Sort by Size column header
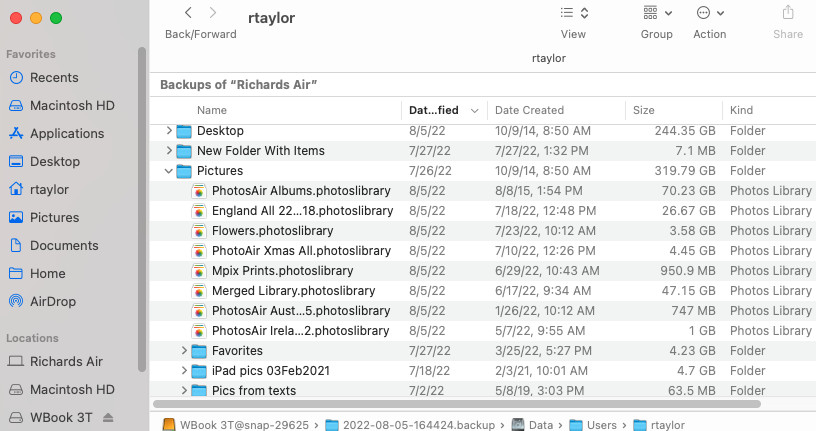This screenshot has width=816, height=431. click(644, 110)
